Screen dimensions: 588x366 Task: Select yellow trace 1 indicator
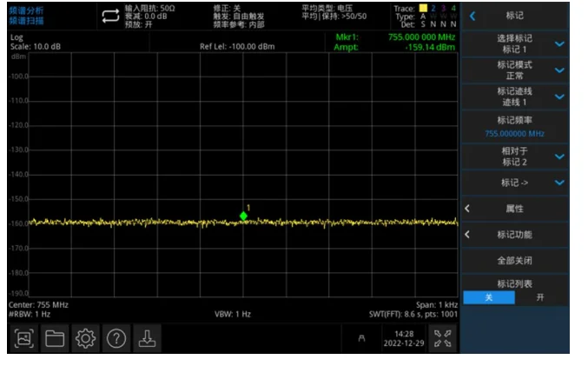click(x=424, y=9)
